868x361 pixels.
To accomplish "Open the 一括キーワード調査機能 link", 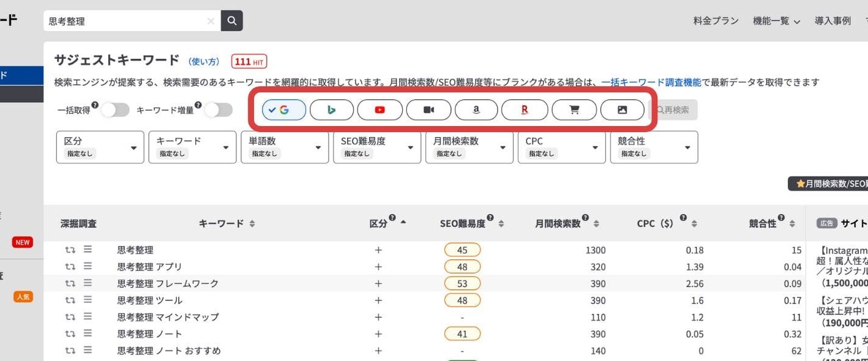I will 651,82.
